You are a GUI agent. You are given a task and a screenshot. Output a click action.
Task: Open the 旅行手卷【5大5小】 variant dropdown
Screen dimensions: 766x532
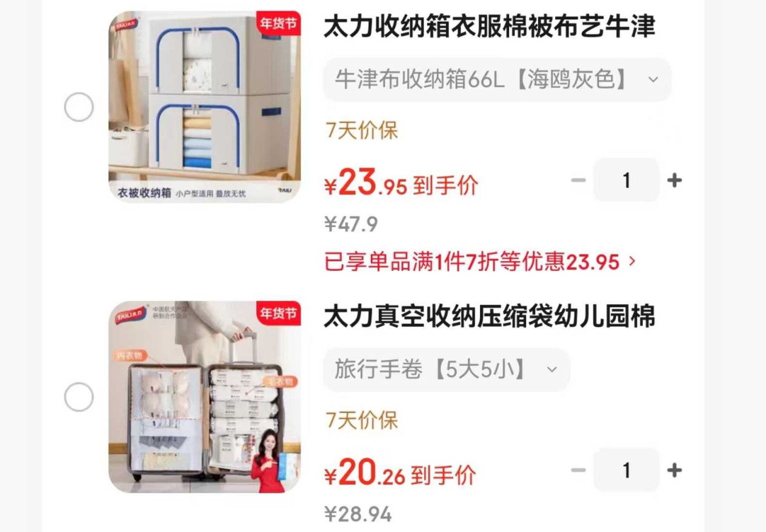(x=447, y=369)
